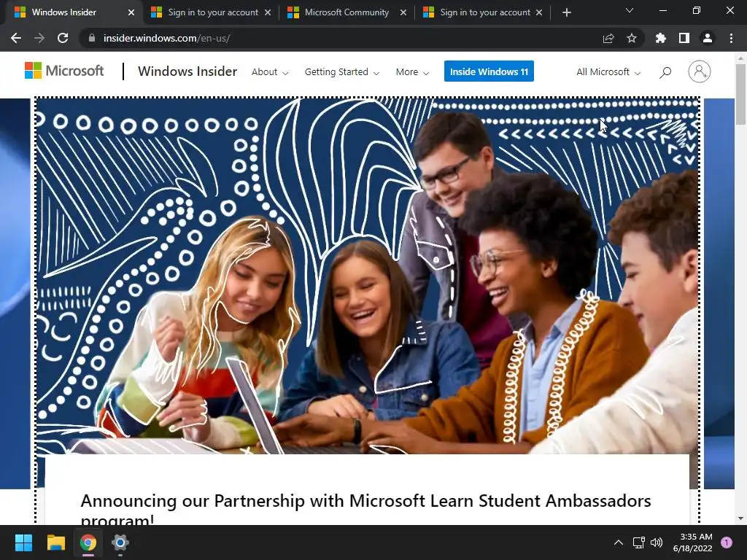
Task: Open the Windows Start button
Action: tap(23, 542)
